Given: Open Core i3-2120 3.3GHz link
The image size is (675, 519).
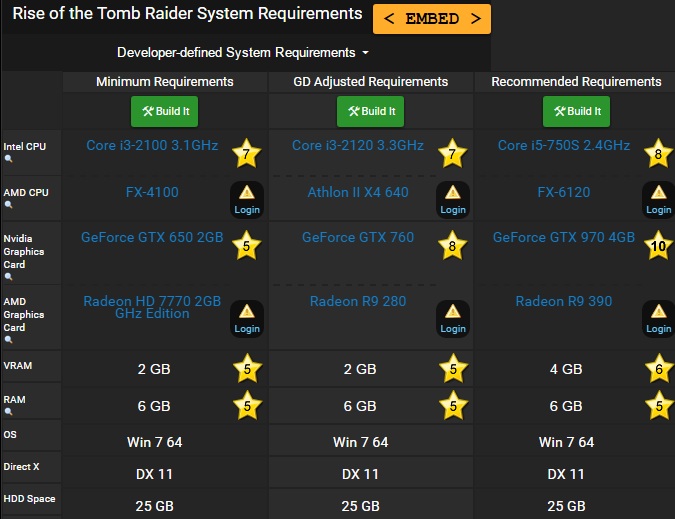Looking at the screenshot, I should 358,145.
